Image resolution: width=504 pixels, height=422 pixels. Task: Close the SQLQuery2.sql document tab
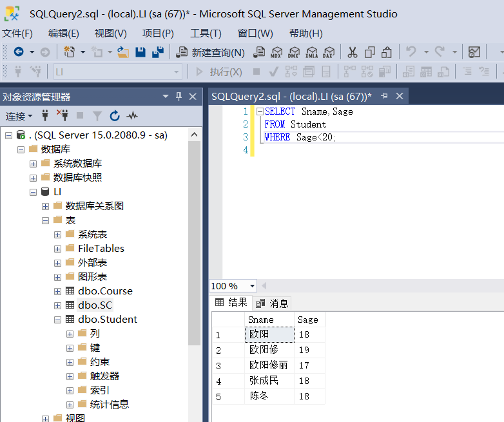(400, 96)
